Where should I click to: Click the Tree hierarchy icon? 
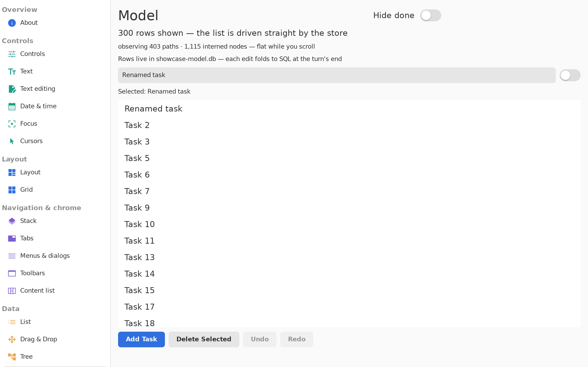(12, 356)
